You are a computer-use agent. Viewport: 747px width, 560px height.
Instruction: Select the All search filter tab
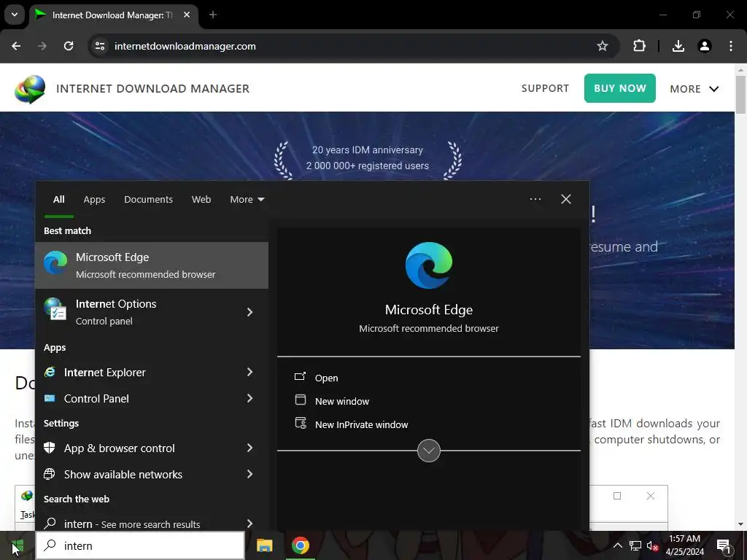(x=59, y=200)
